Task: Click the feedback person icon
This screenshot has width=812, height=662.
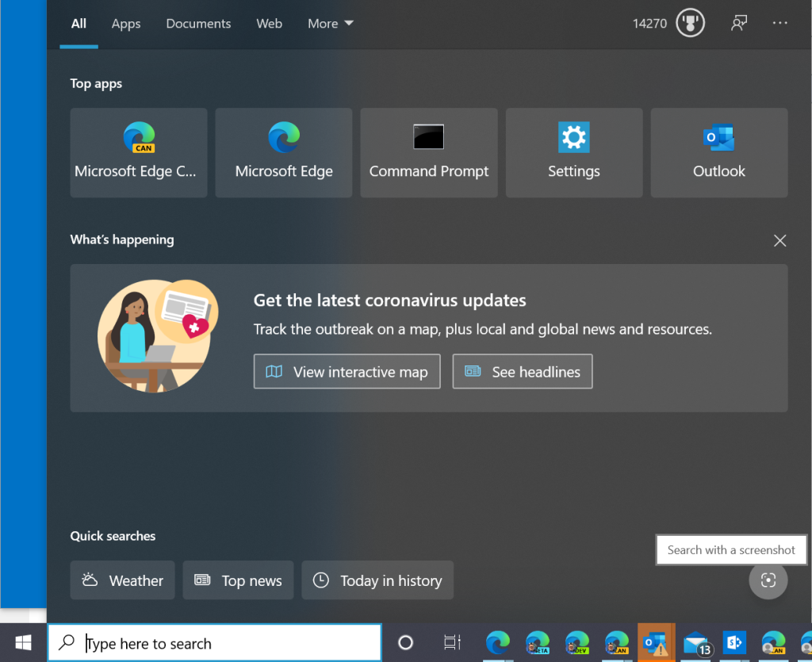Action: tap(739, 23)
